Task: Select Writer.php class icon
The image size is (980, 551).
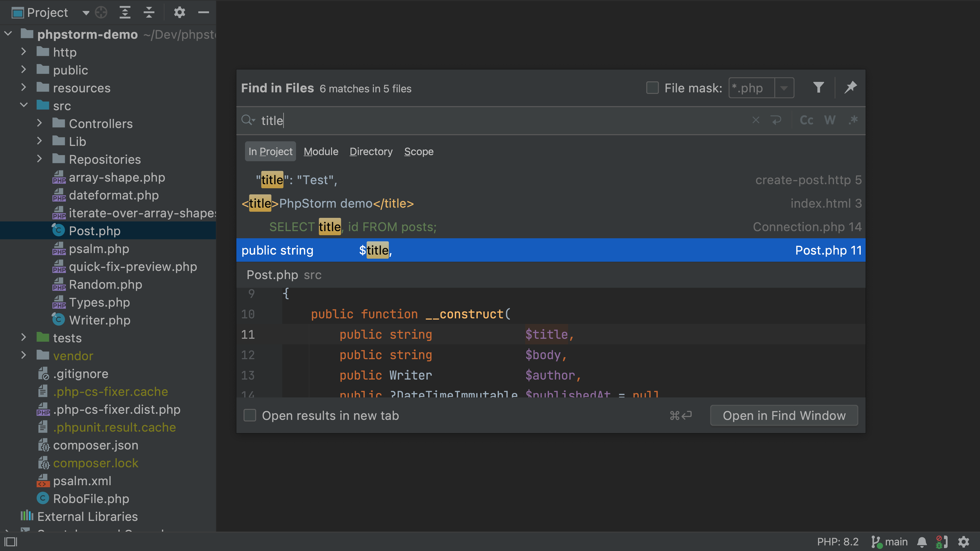Action: coord(58,320)
